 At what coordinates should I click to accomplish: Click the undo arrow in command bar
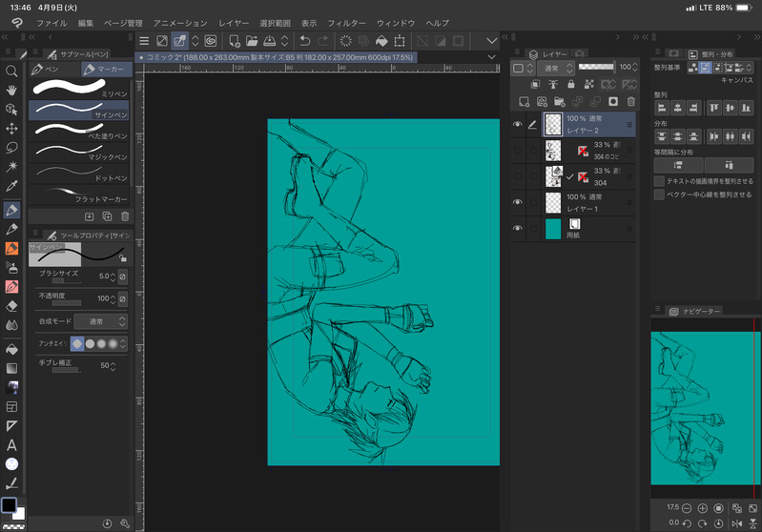(304, 41)
